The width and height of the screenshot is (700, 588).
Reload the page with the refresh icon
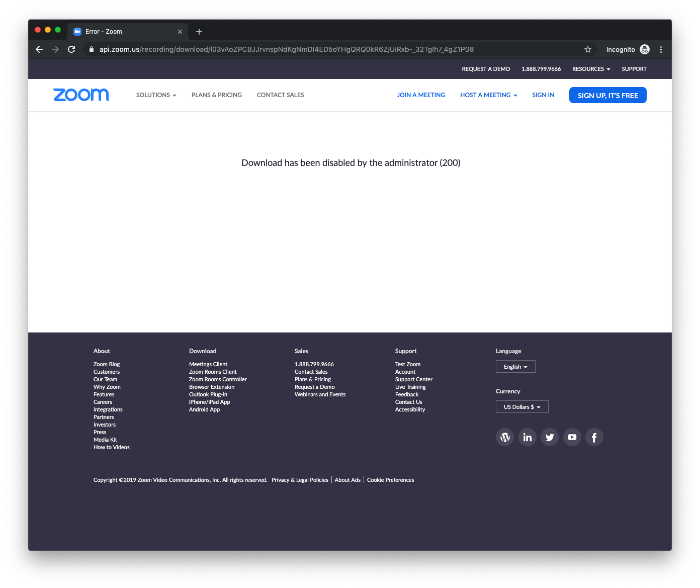click(71, 49)
